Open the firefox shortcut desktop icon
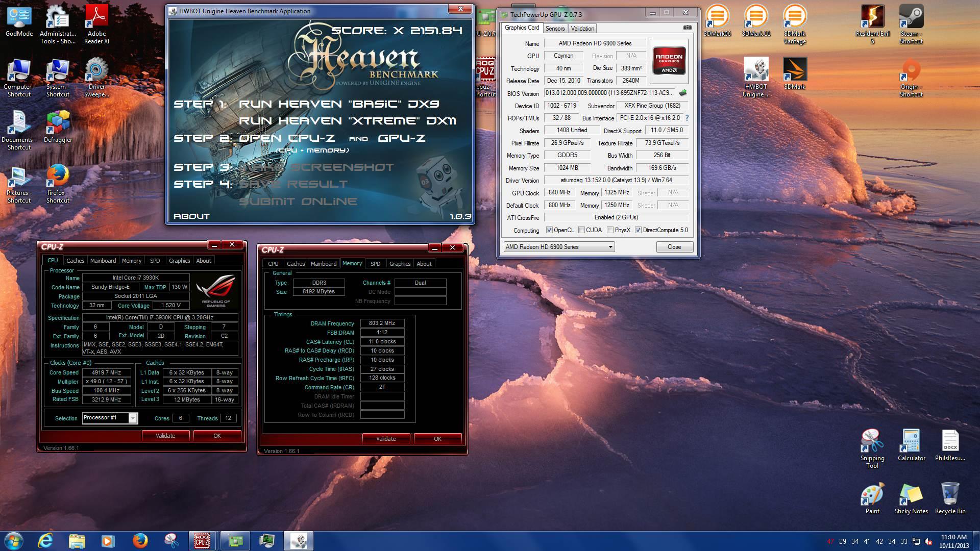This screenshot has height=551, width=980. pyautogui.click(x=58, y=184)
